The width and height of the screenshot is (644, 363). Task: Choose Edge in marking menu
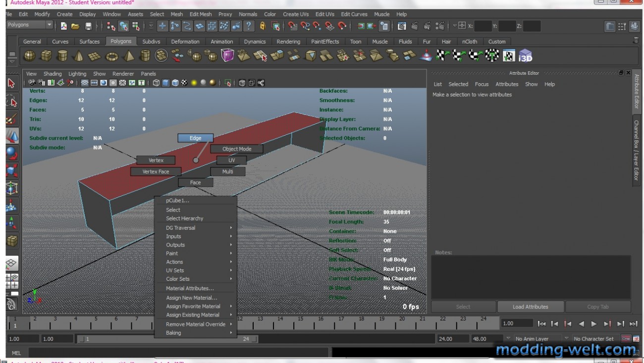(x=196, y=138)
